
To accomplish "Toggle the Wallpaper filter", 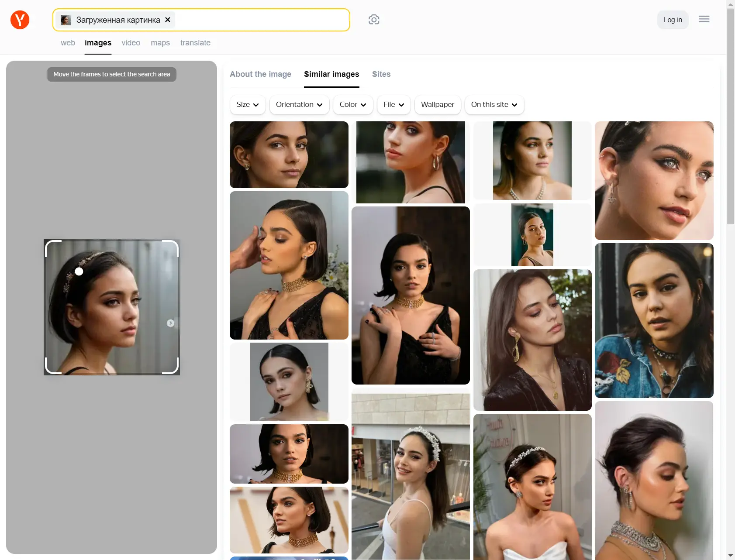I will click(x=437, y=105).
